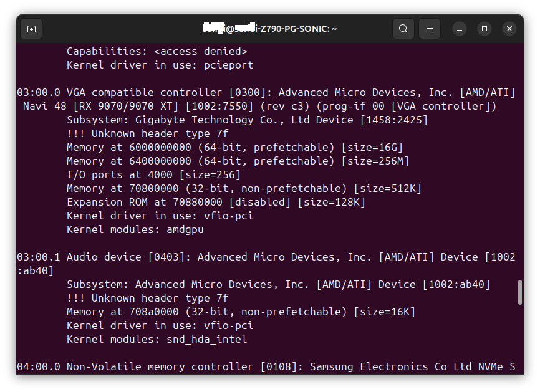Click 'Memory at 6400000000' size=256M line

(x=238, y=161)
